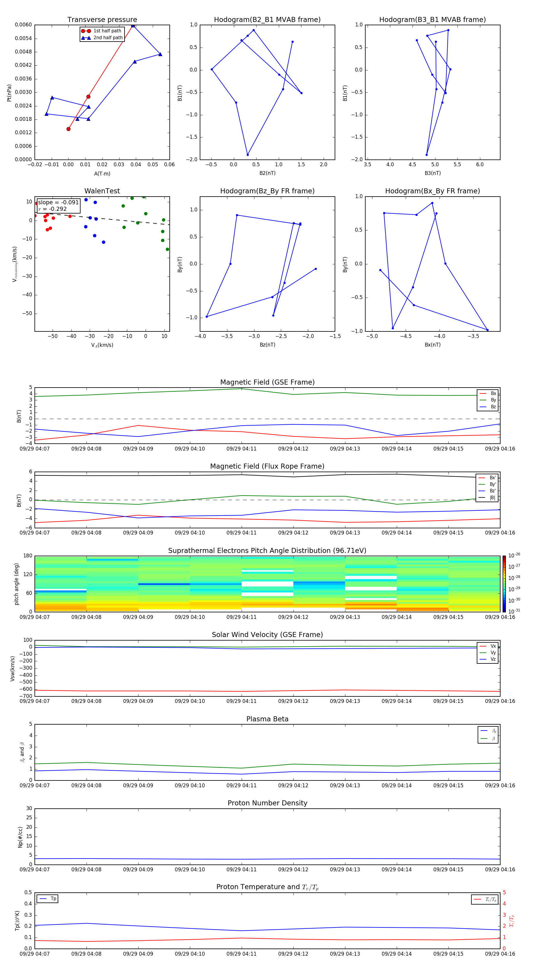Viewport: 535px width, 980px height.
Task: Click the 'slope = -0.091' annotation
Action: (x=58, y=203)
